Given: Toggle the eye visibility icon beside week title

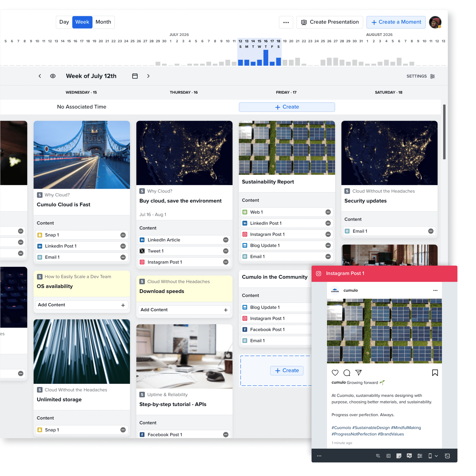Looking at the screenshot, I should pyautogui.click(x=53, y=76).
